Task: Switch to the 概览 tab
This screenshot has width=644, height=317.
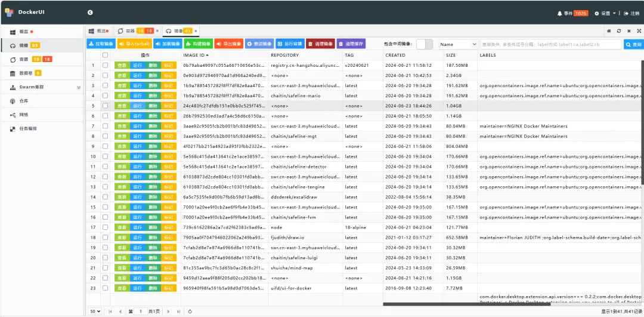Action: coord(100,31)
